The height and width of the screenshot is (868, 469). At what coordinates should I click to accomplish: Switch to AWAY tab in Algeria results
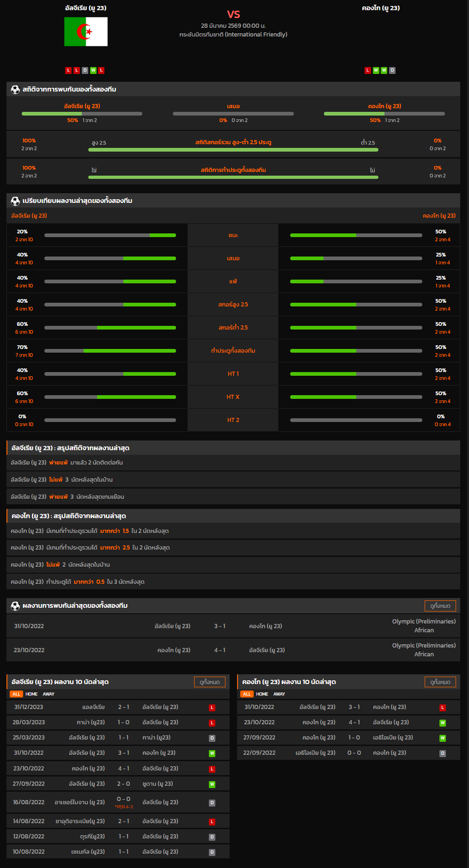point(49,694)
